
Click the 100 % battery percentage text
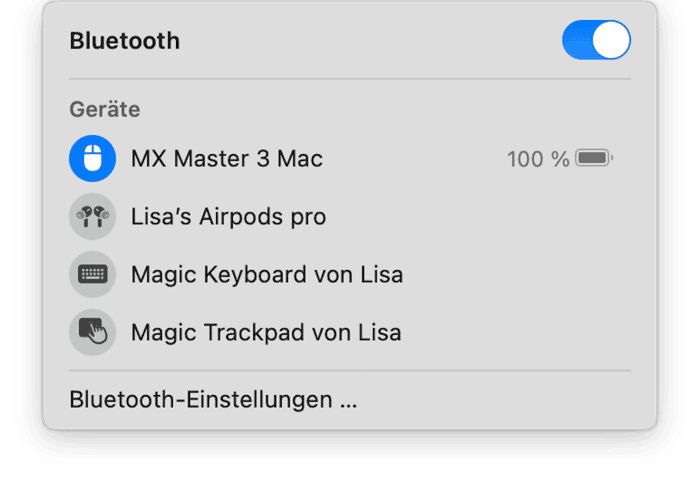pos(538,159)
